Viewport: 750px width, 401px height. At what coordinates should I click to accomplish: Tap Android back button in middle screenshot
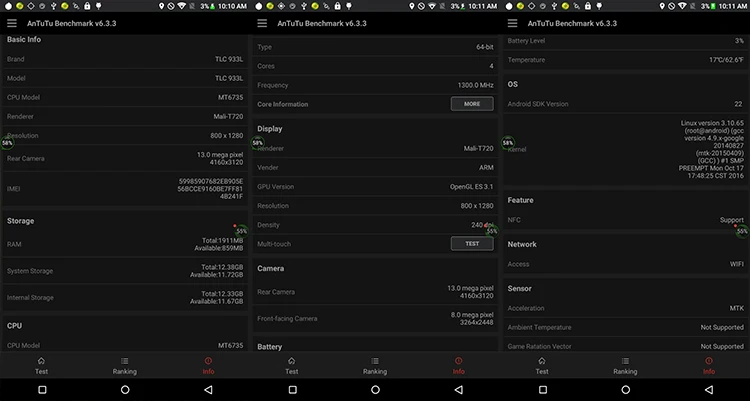[x=458, y=390]
